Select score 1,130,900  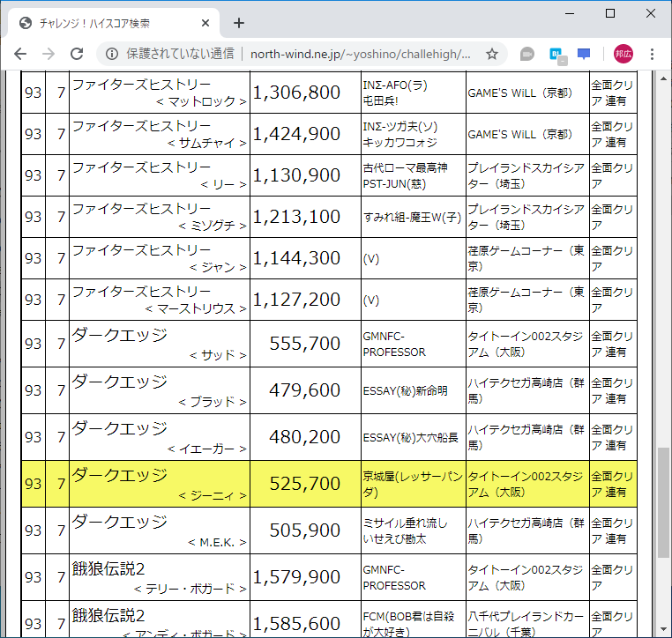[296, 175]
